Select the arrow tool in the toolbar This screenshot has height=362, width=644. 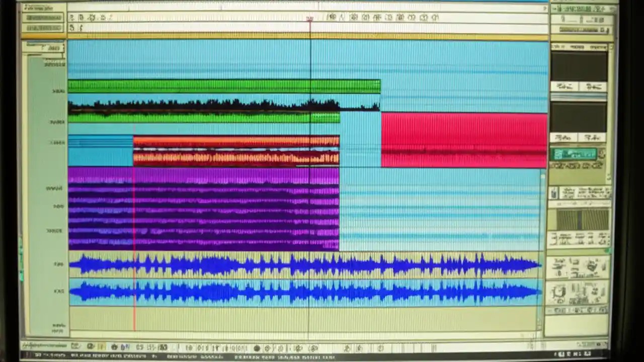point(73,18)
